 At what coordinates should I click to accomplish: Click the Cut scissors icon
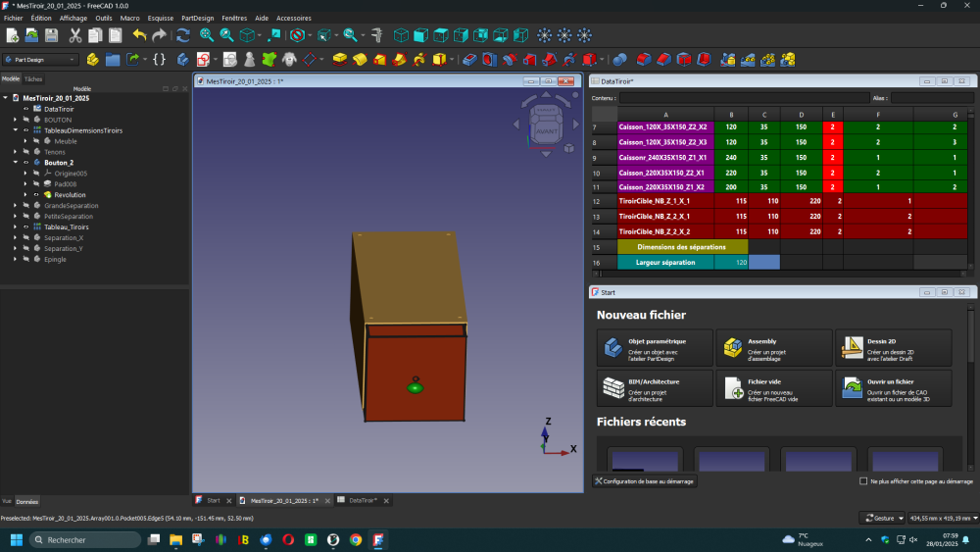76,35
